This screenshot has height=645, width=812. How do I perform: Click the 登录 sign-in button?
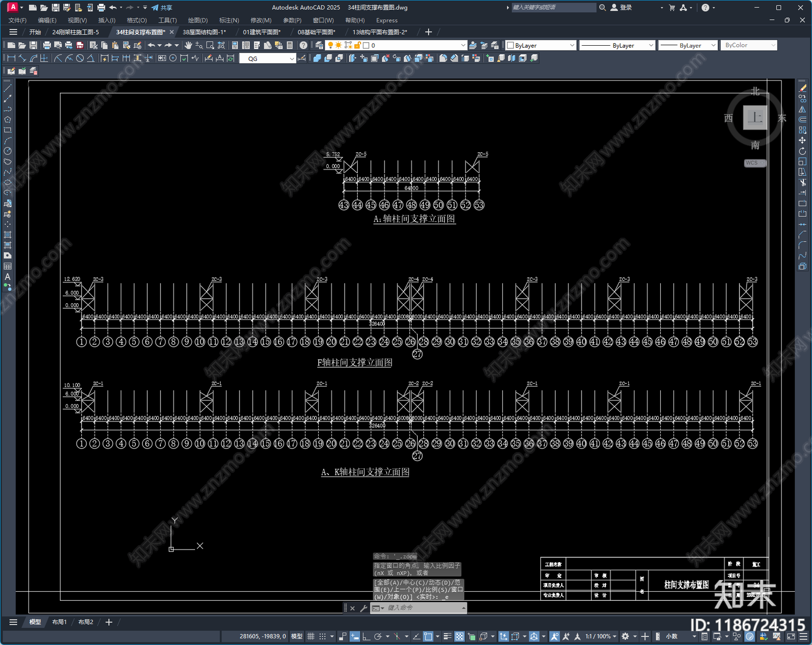pyautogui.click(x=622, y=8)
